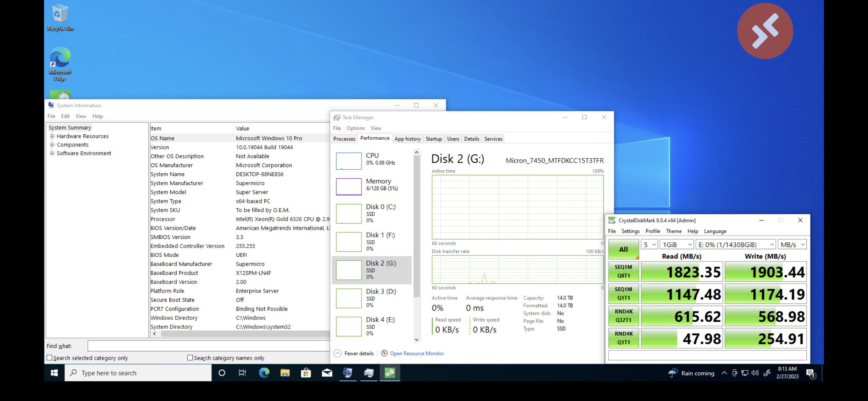Click the remote desktop connection bar icon
The image size is (868, 401).
point(765,31)
